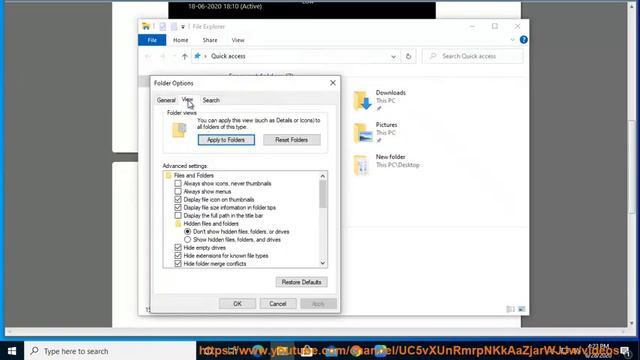Select the View tab in Folder Options
640x360 pixels.
coord(187,99)
